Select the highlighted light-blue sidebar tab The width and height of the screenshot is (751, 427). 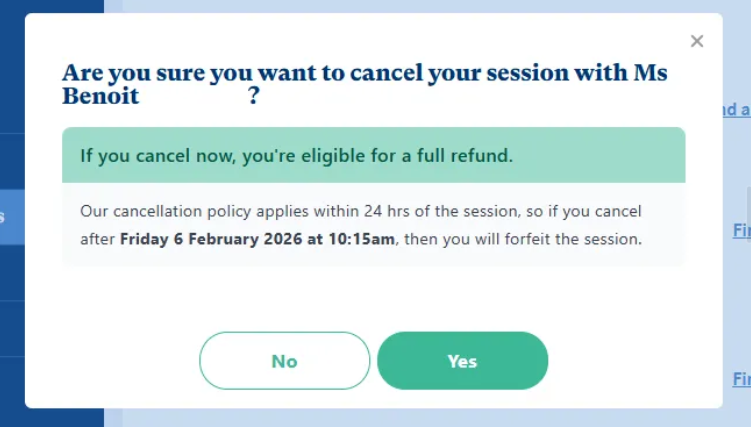(x=11, y=216)
